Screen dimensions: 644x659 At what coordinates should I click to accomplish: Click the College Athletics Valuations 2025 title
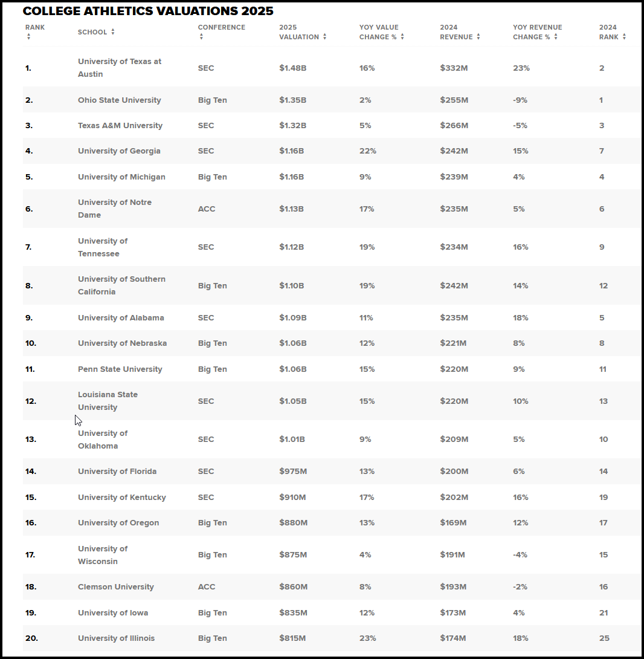148,11
